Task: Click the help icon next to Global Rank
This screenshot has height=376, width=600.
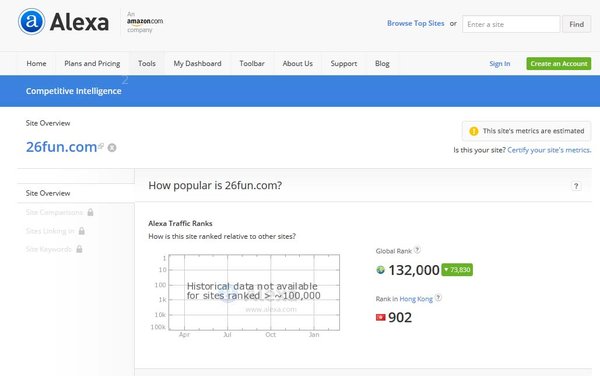Action: point(417,250)
